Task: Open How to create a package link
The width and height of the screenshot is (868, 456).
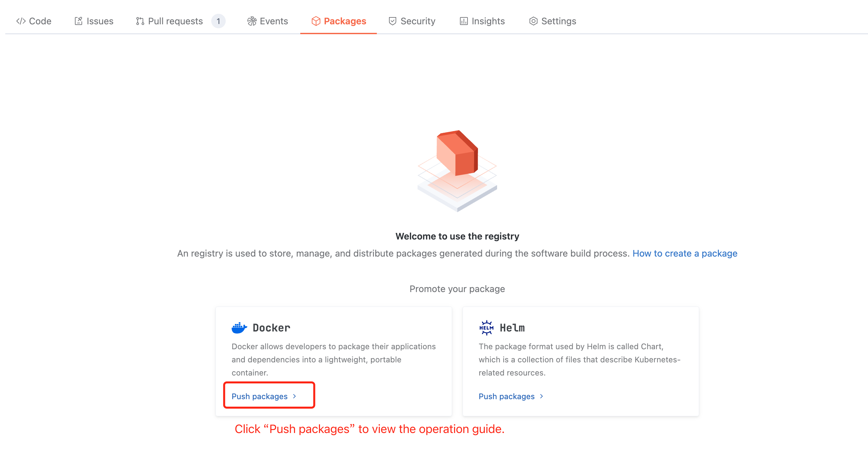Action: tap(685, 253)
